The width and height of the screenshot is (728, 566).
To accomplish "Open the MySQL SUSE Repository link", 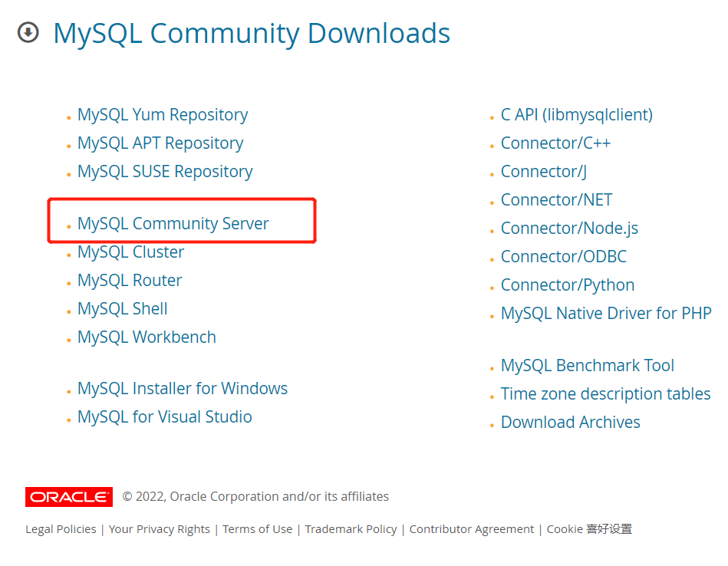I will pyautogui.click(x=165, y=171).
